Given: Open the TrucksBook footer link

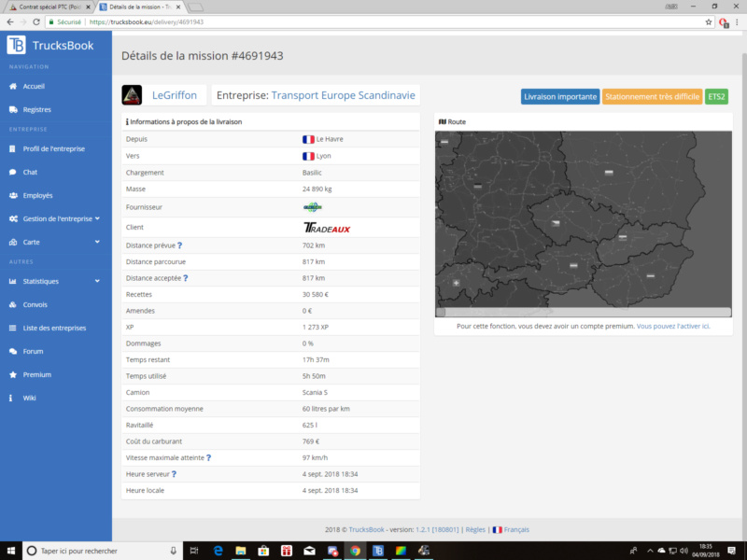Looking at the screenshot, I should coord(366,529).
